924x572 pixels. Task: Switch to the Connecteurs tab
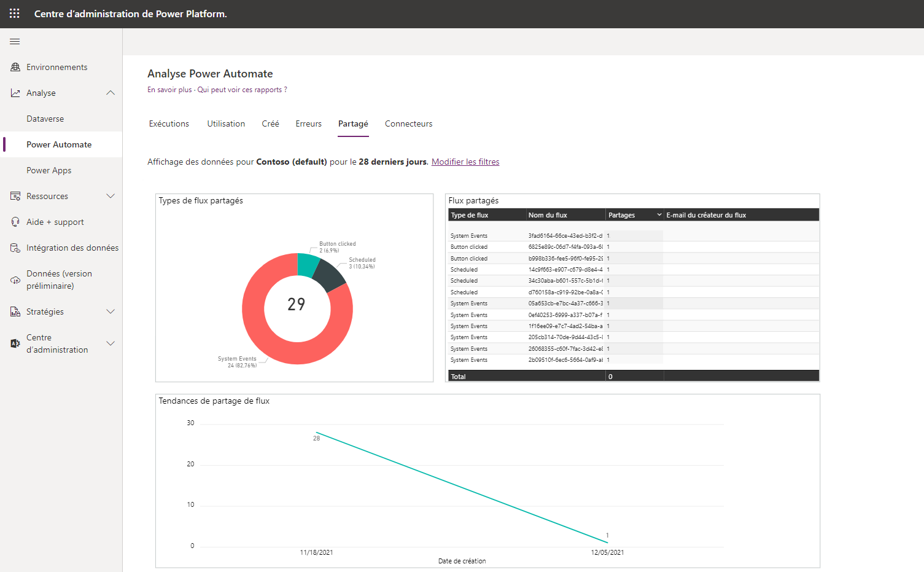point(408,123)
